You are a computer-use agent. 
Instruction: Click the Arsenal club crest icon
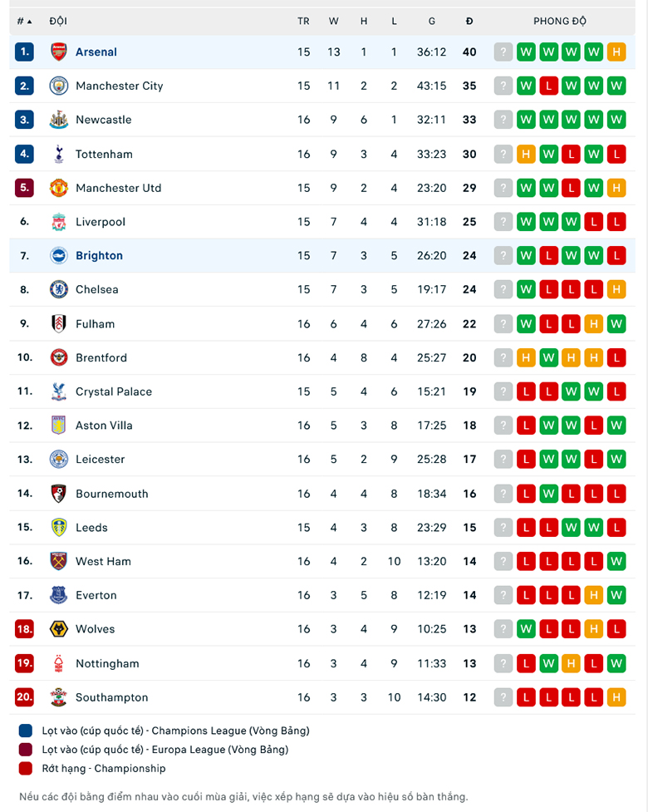click(58, 52)
